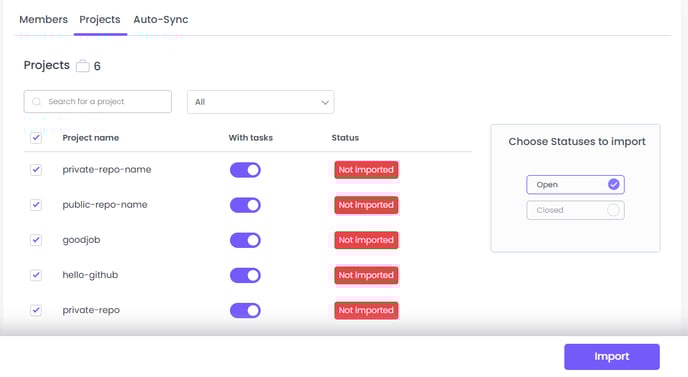Click the Choose Statuses to import heading
This screenshot has height=377, width=688.
577,142
